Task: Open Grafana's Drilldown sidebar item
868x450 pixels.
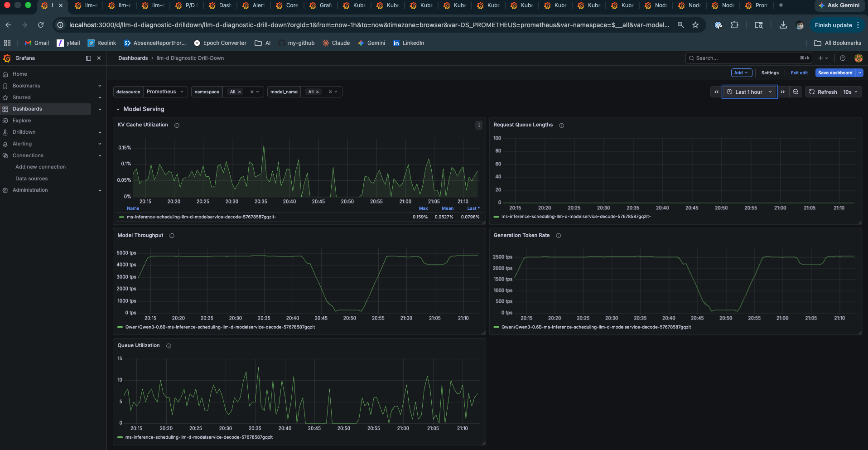Action: 23,132
